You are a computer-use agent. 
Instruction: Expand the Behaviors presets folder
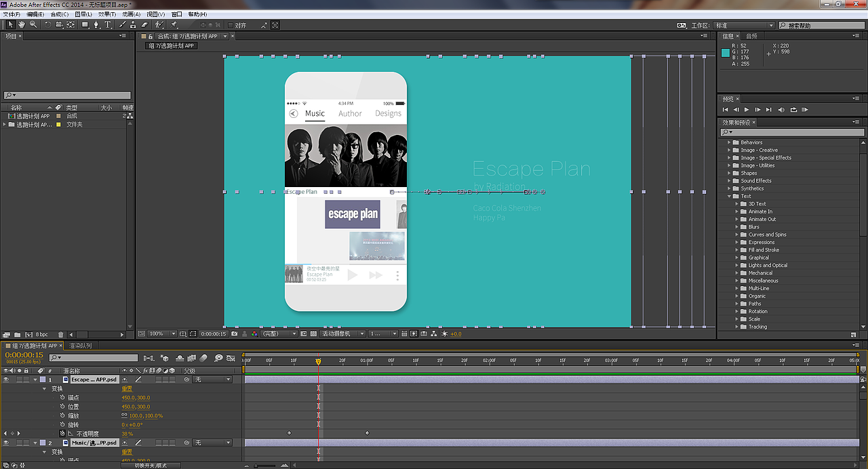(729, 142)
